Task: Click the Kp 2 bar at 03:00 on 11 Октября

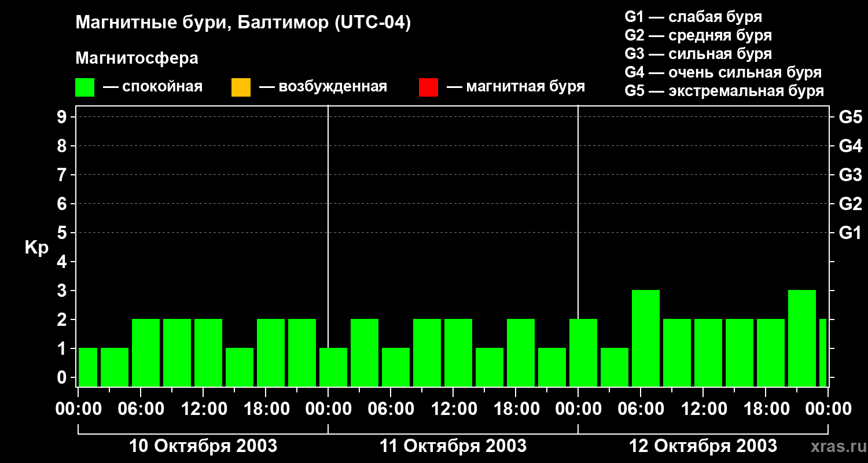Action: click(365, 352)
